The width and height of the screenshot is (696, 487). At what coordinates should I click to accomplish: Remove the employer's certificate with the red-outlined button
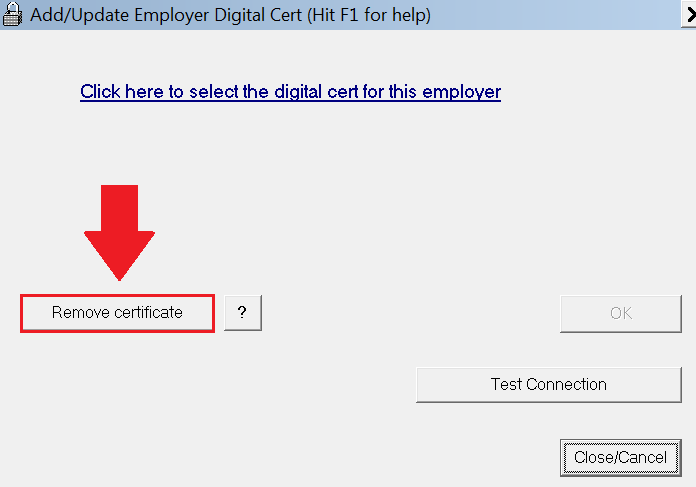[117, 313]
